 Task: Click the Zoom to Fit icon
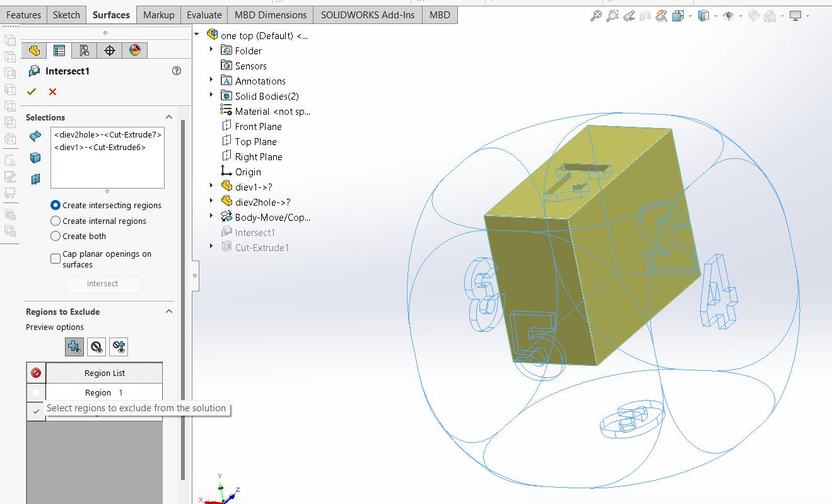tap(595, 16)
